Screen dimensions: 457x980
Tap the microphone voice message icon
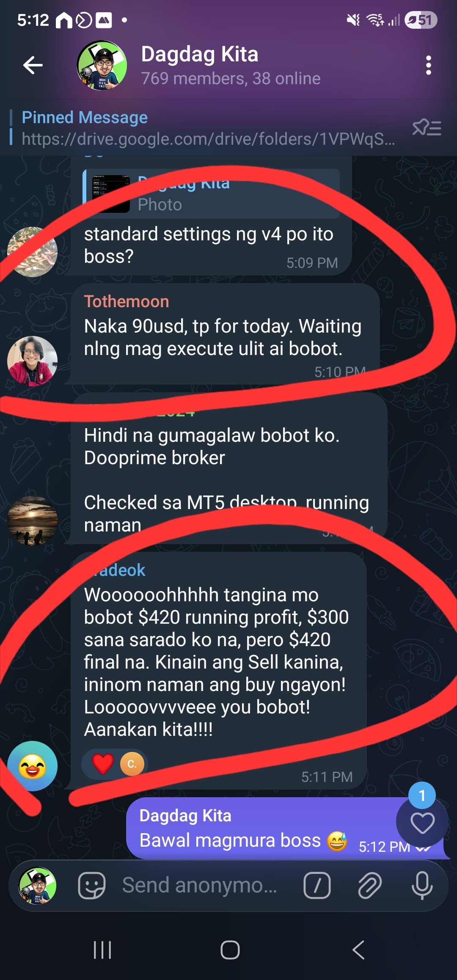422,885
